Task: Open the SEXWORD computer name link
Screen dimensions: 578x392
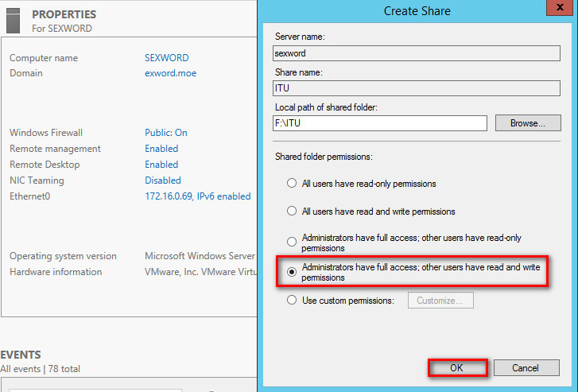Action: (x=166, y=58)
